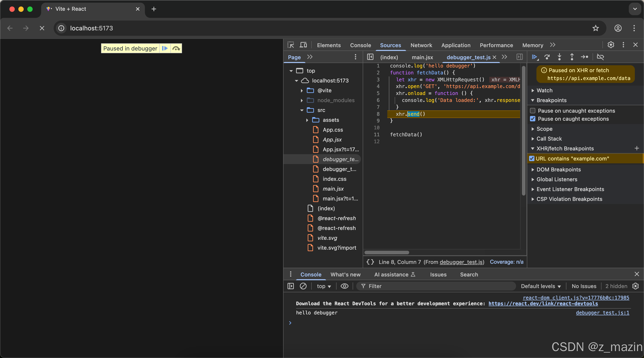The image size is (644, 358).
Task: Toggle the device toolbar icon
Action: [x=303, y=45]
